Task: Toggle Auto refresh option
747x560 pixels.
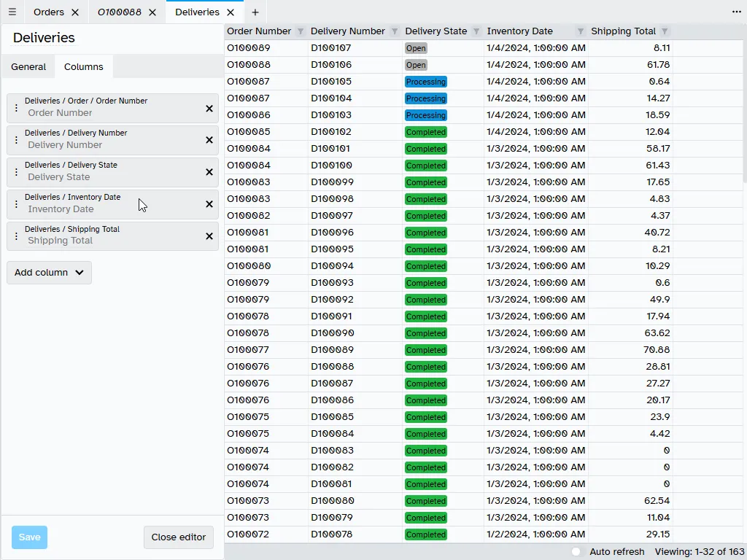Action: pyautogui.click(x=576, y=552)
